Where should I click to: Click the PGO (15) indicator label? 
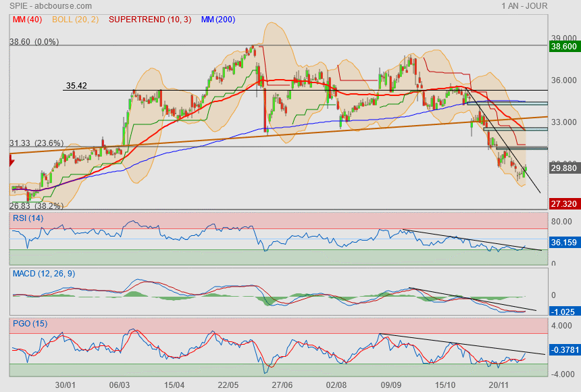(x=30, y=323)
